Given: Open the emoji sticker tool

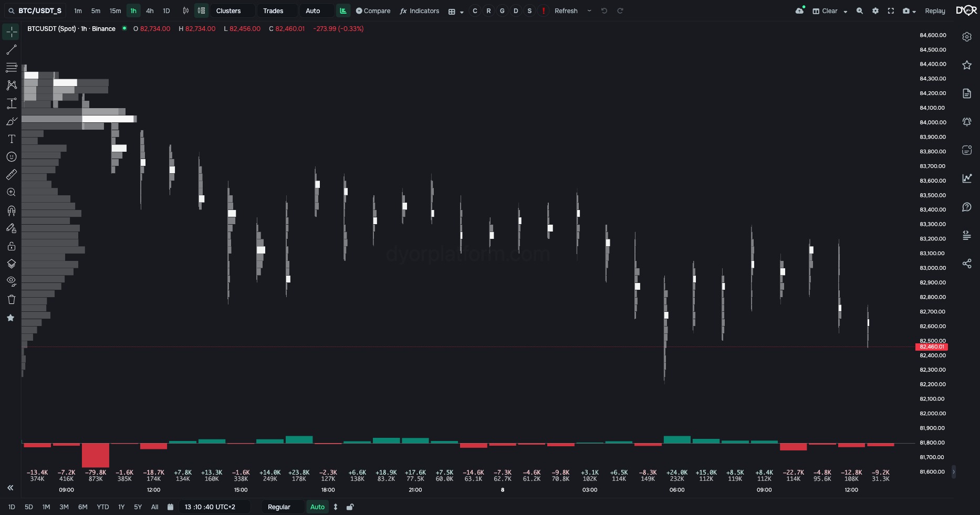Looking at the screenshot, I should click(x=12, y=157).
